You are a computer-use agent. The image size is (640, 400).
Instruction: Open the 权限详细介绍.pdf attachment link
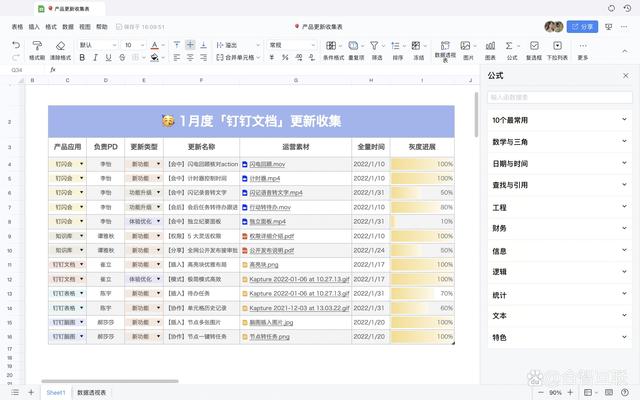click(x=271, y=236)
